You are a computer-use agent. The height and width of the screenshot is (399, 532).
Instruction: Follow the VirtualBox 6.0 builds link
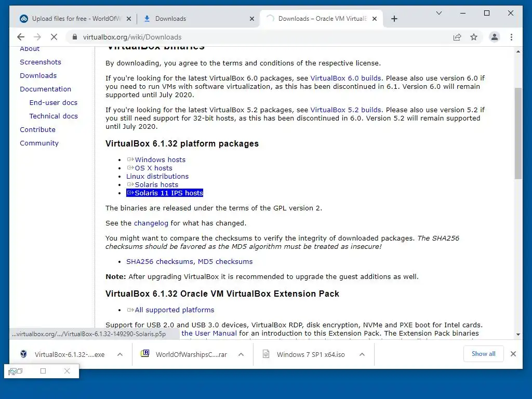click(x=345, y=78)
